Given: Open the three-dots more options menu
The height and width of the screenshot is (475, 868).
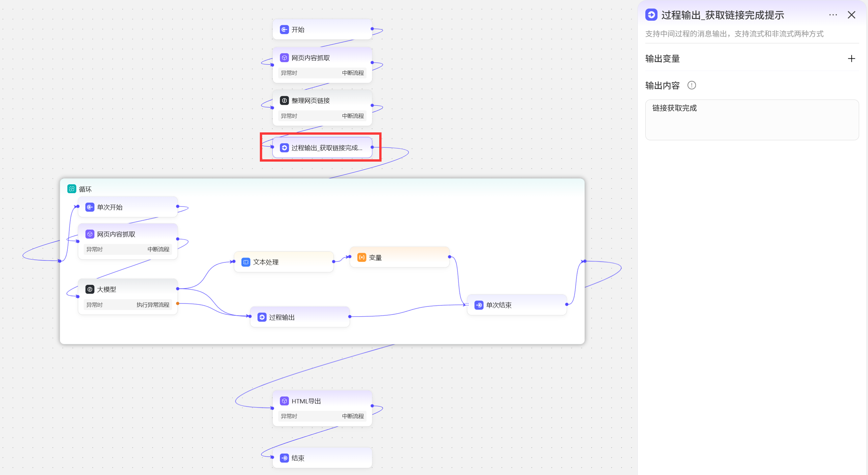Looking at the screenshot, I should [833, 15].
